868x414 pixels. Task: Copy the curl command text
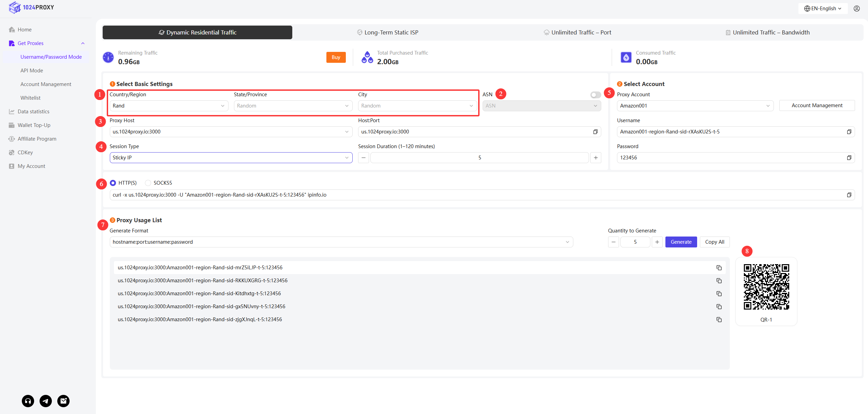849,195
